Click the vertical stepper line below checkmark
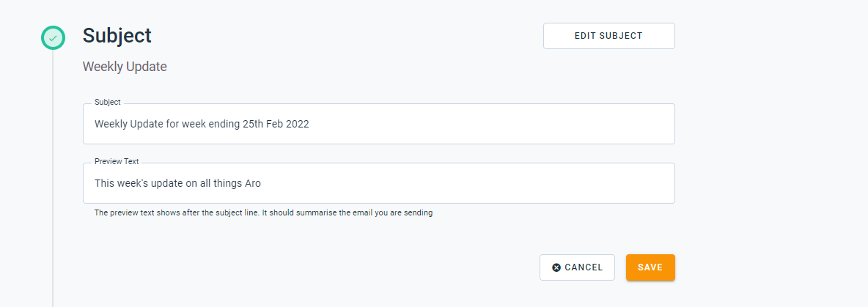 [x=53, y=178]
